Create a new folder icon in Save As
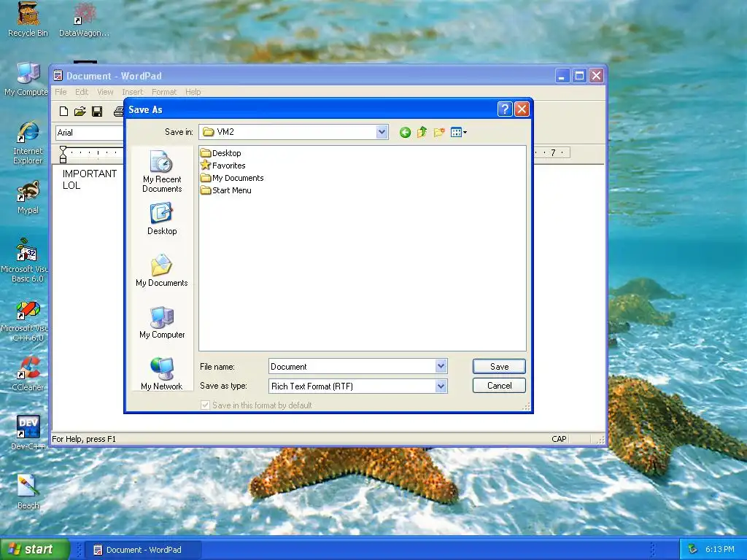Screen dimensions: 747x560 pyautogui.click(x=439, y=133)
